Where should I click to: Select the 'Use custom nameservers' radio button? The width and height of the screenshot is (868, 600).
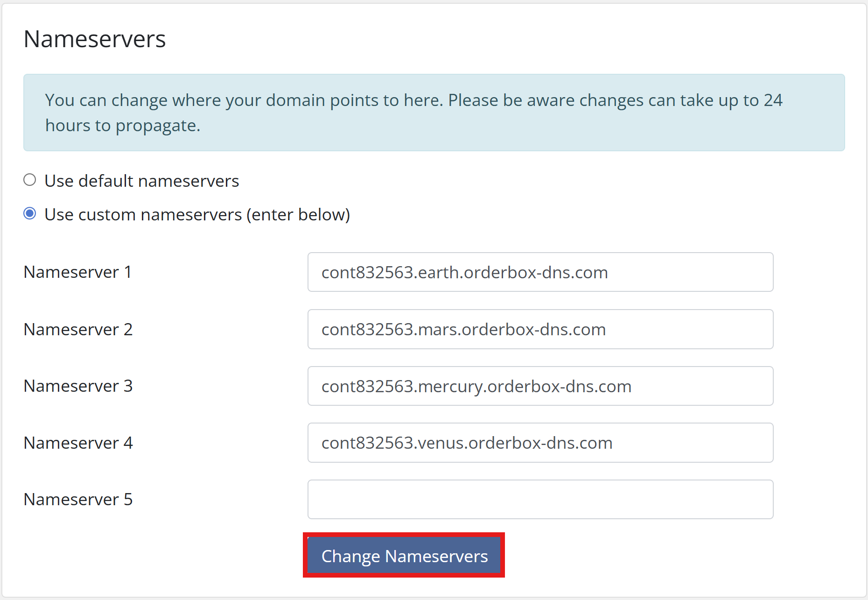(x=30, y=214)
